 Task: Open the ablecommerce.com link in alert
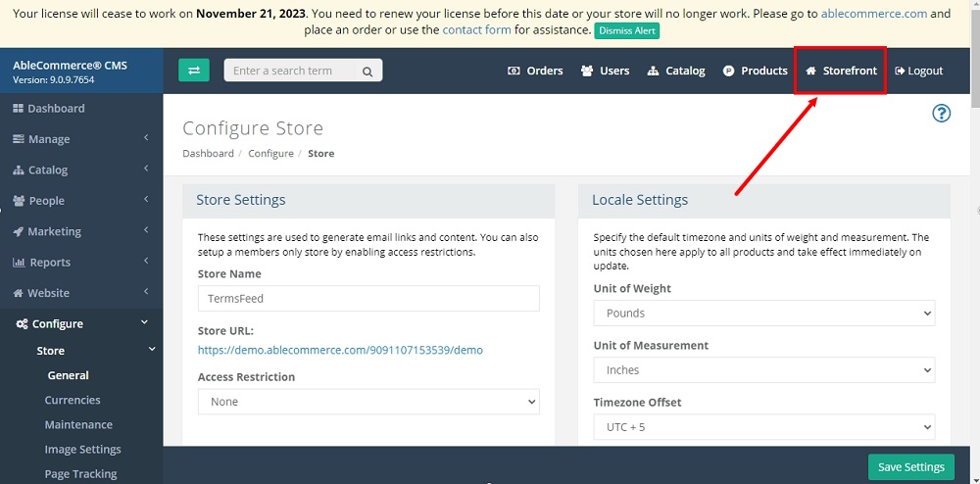coord(874,13)
